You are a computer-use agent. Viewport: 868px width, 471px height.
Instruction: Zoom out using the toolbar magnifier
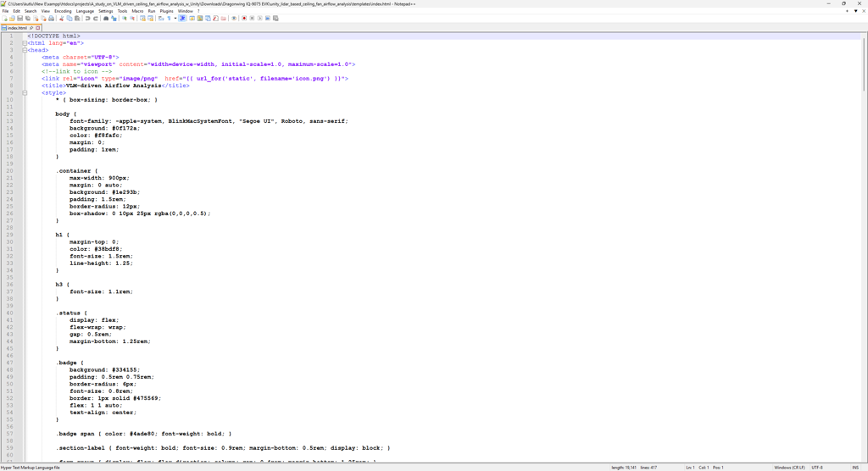[132, 19]
